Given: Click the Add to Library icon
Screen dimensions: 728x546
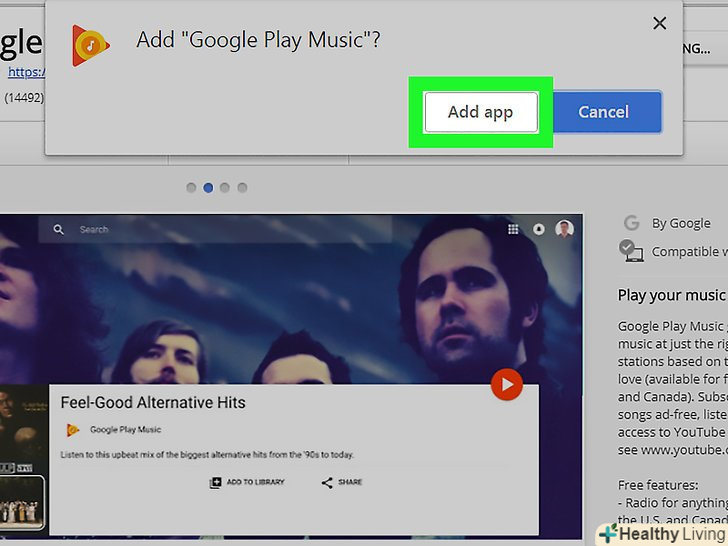Looking at the screenshot, I should [x=215, y=482].
